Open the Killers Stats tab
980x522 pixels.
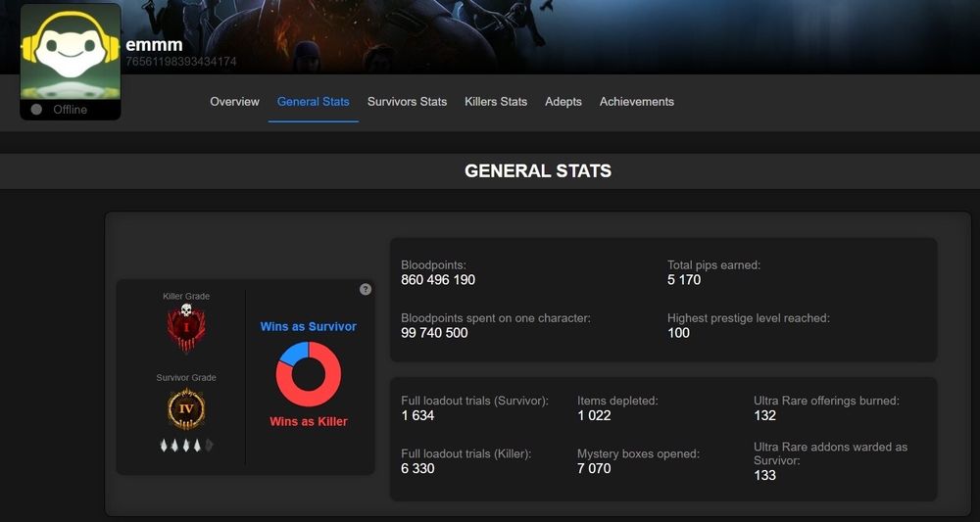496,102
